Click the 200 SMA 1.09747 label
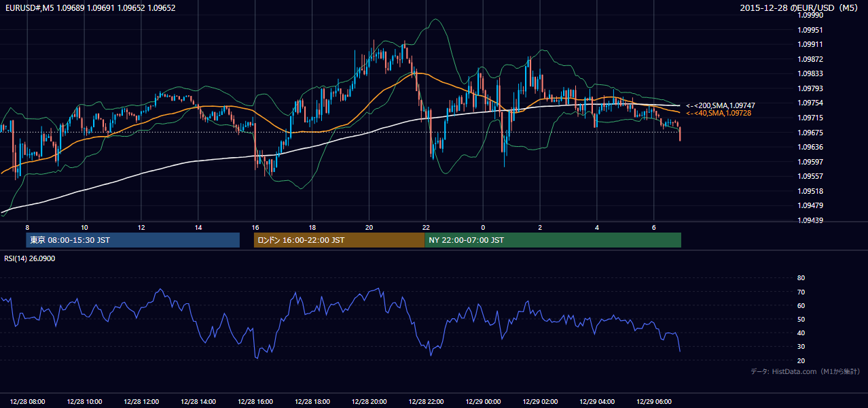This screenshot has height=408, width=868. click(721, 105)
